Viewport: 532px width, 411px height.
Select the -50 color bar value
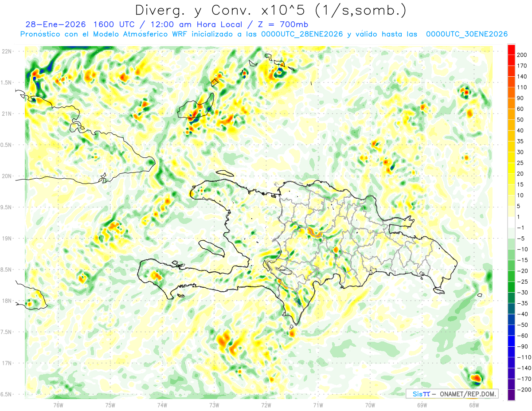[x=523, y=325]
